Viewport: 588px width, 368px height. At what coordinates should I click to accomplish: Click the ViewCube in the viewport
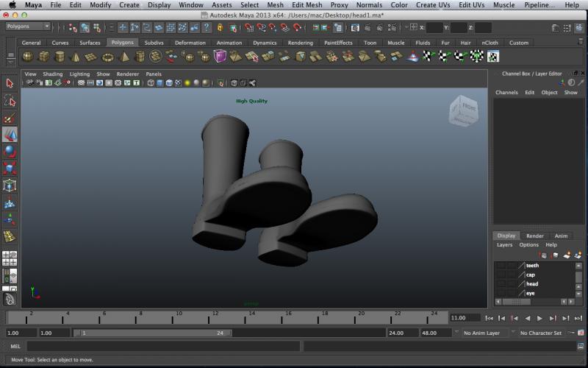click(463, 112)
